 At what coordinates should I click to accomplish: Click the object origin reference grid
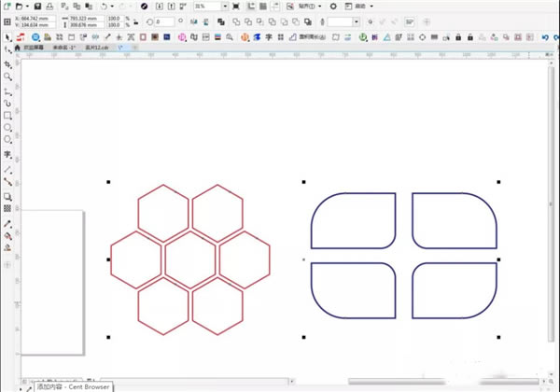(x=7, y=21)
